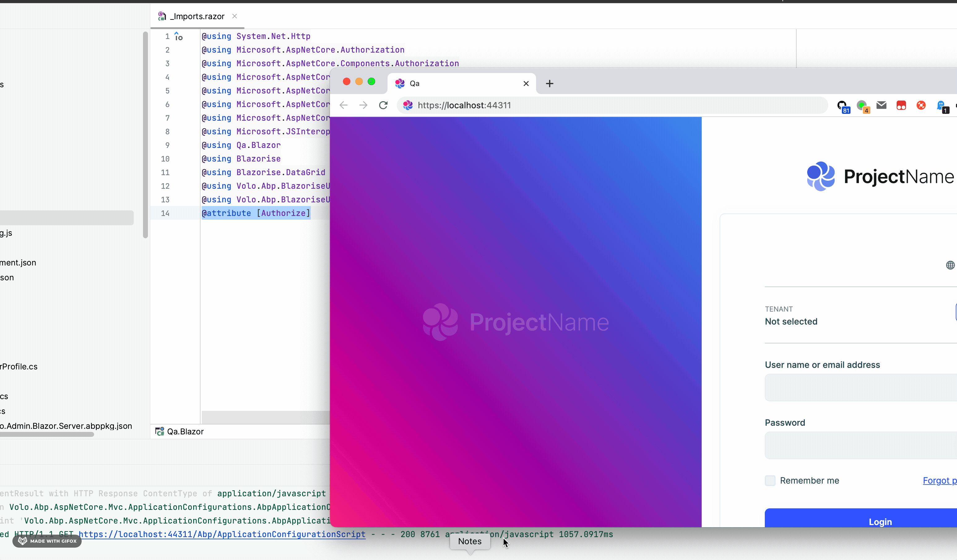Check the Remember me checkbox

tap(770, 480)
